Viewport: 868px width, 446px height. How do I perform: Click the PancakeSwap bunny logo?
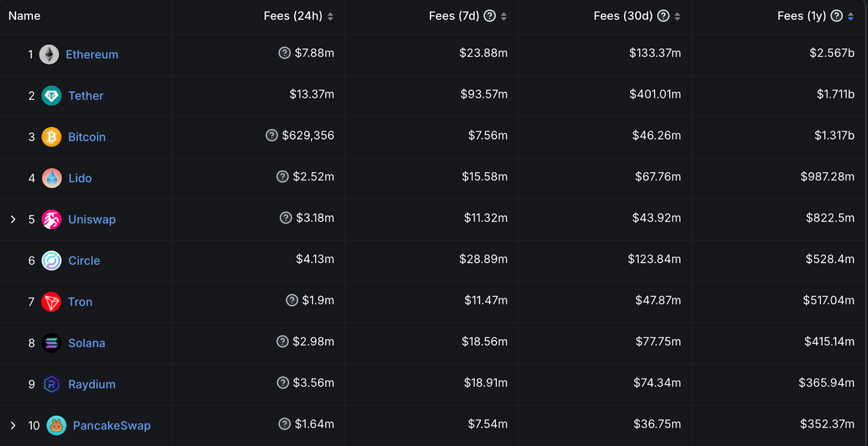click(x=56, y=425)
